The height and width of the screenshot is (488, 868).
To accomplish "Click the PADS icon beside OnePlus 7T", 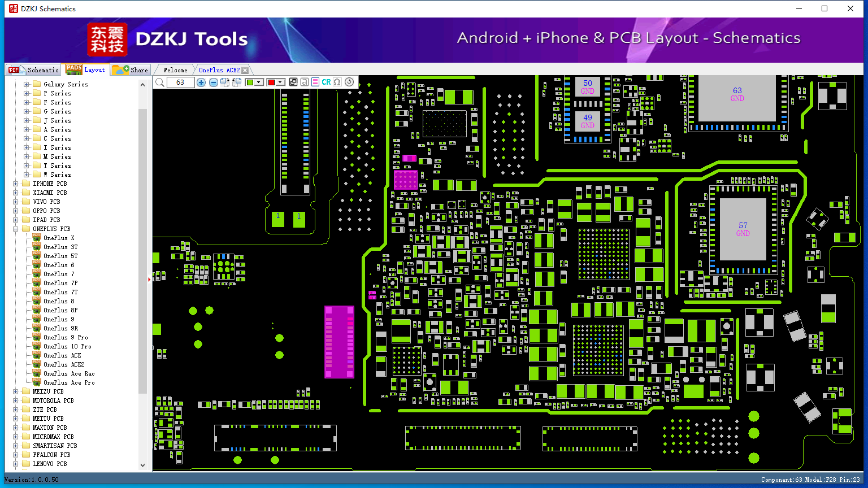I will [37, 292].
